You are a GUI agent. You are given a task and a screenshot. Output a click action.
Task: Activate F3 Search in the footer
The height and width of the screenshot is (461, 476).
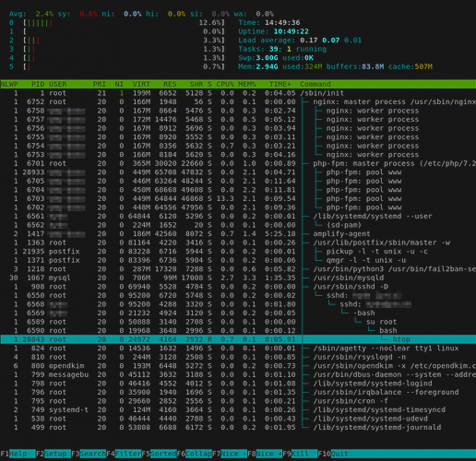89,454
